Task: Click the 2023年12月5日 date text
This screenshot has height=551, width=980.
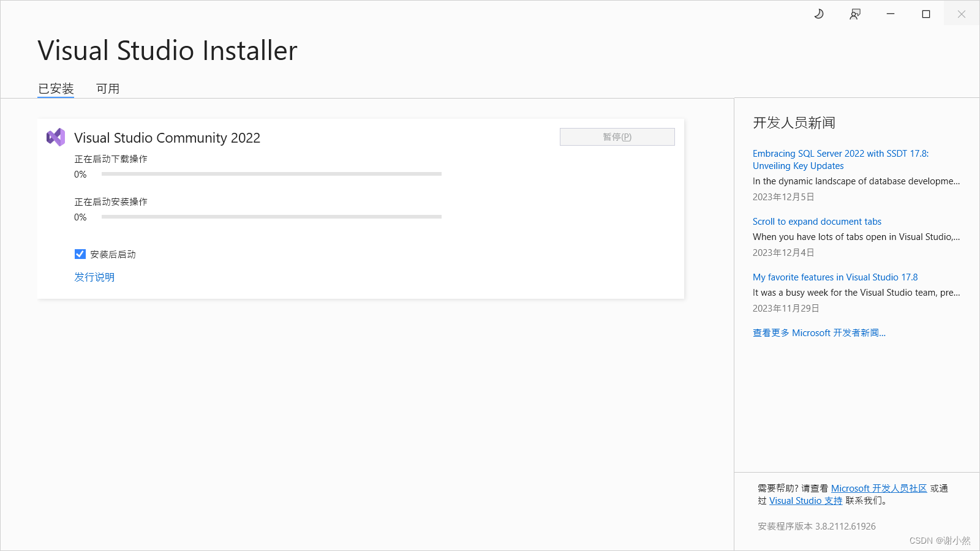Action: point(783,197)
